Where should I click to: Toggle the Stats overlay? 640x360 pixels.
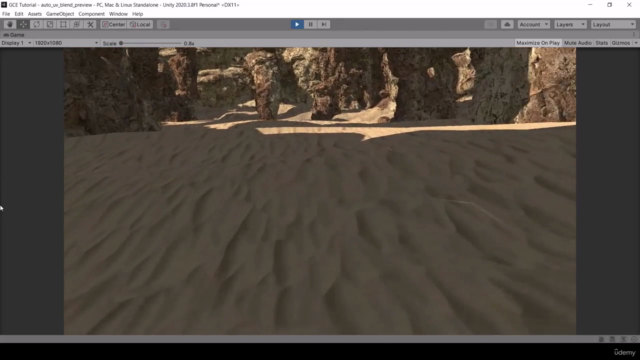click(x=601, y=43)
